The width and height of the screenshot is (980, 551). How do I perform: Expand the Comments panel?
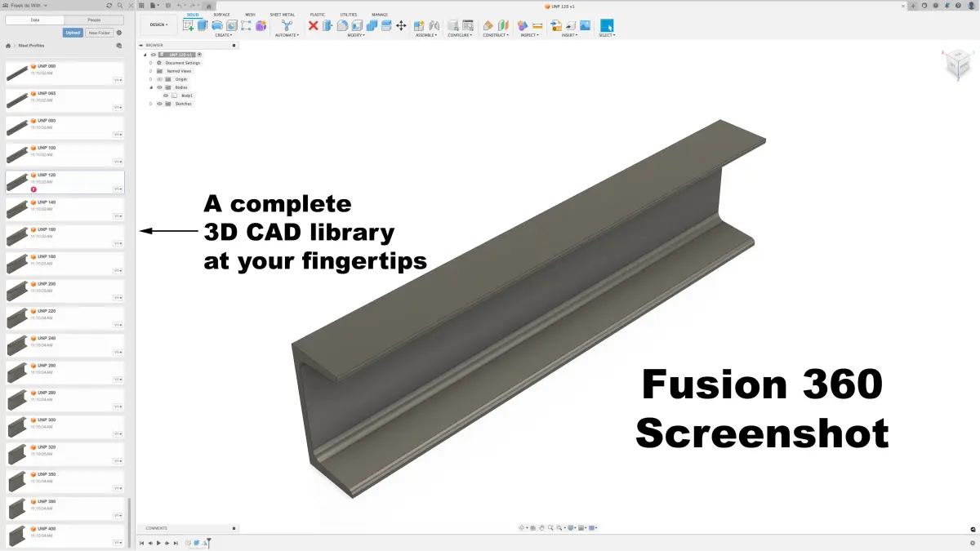[234, 528]
